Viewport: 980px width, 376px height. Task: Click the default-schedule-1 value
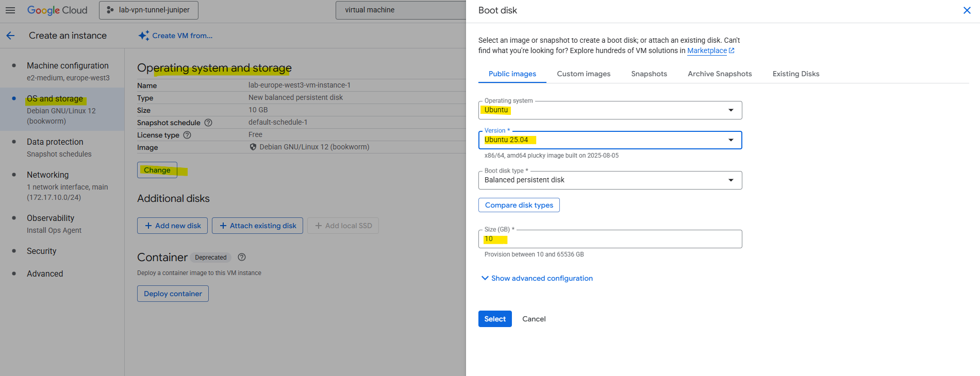click(x=278, y=122)
